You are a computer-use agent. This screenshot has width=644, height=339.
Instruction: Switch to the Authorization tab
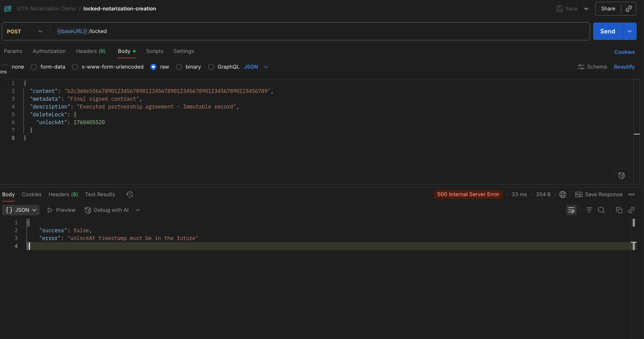49,51
